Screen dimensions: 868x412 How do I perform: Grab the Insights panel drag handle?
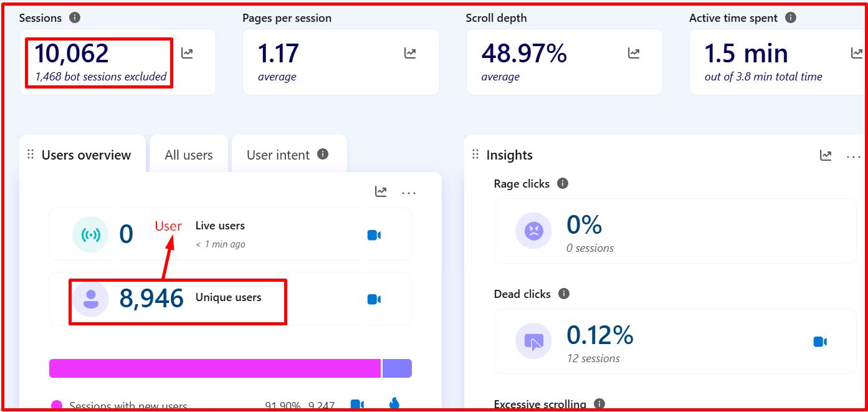[x=475, y=155]
